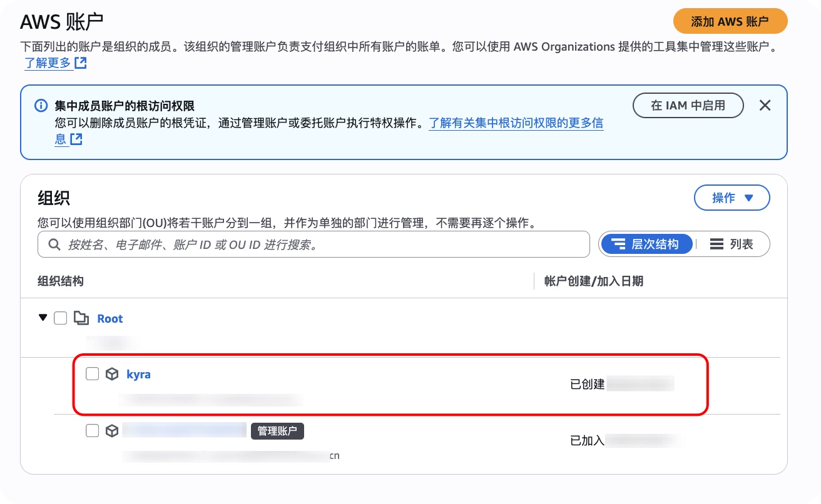
Task: Click the 在 IAM 中启用 button
Action: point(688,106)
